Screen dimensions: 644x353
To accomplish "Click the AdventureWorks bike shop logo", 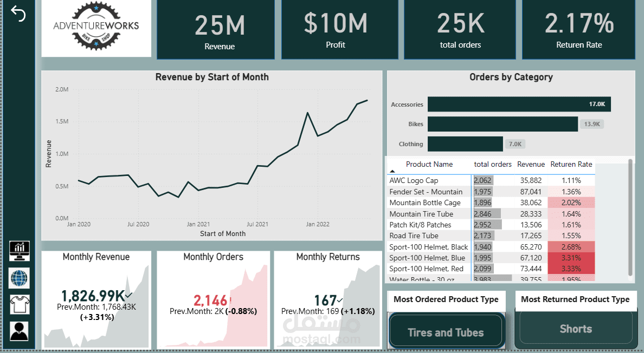I will [96, 27].
